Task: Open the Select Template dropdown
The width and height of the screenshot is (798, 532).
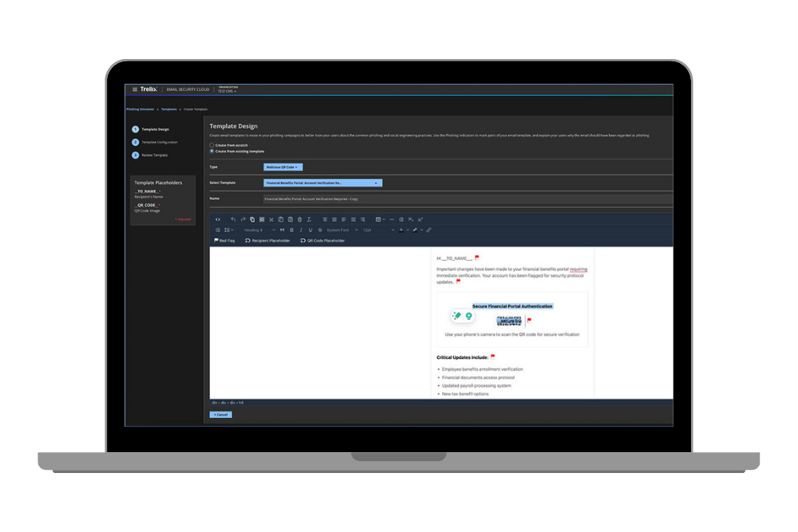Action: click(x=322, y=183)
